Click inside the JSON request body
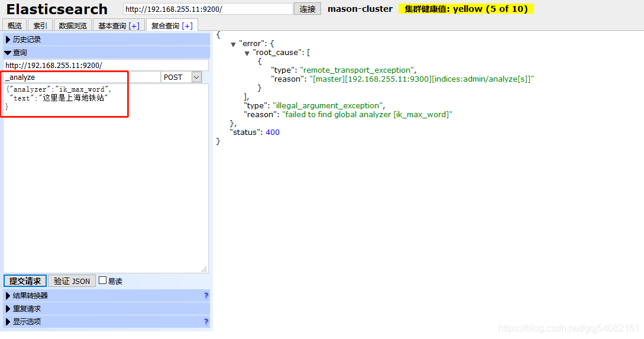The image size is (644, 339). pyautogui.click(x=106, y=178)
